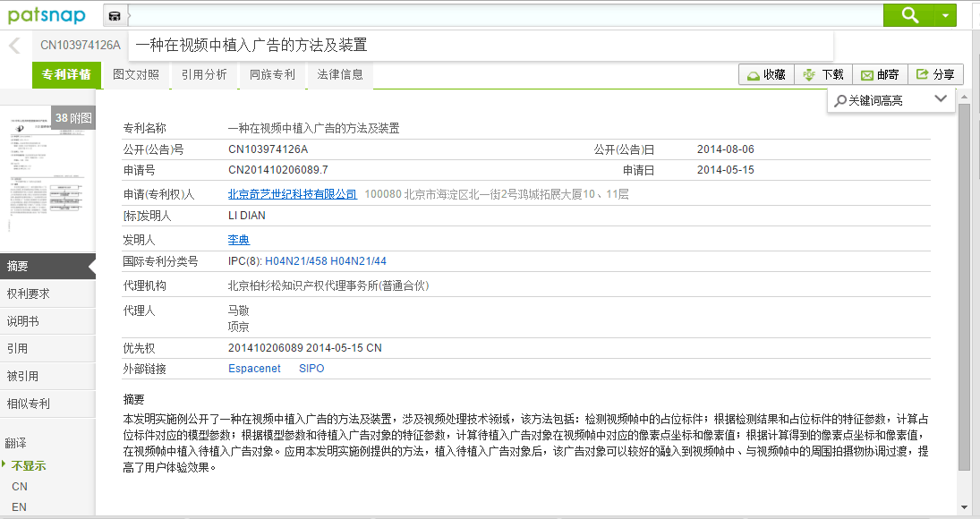Click standardized inventor LI DIAN
The width and height of the screenshot is (980, 519).
coord(247,216)
